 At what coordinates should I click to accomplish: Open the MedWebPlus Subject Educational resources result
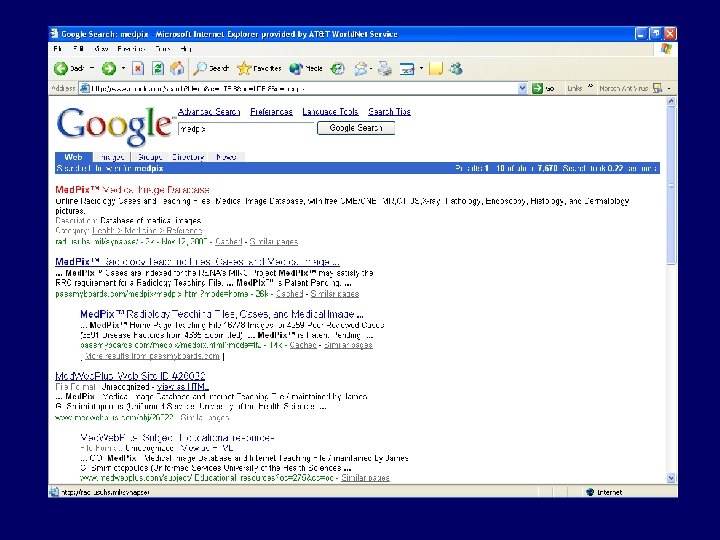[177, 438]
